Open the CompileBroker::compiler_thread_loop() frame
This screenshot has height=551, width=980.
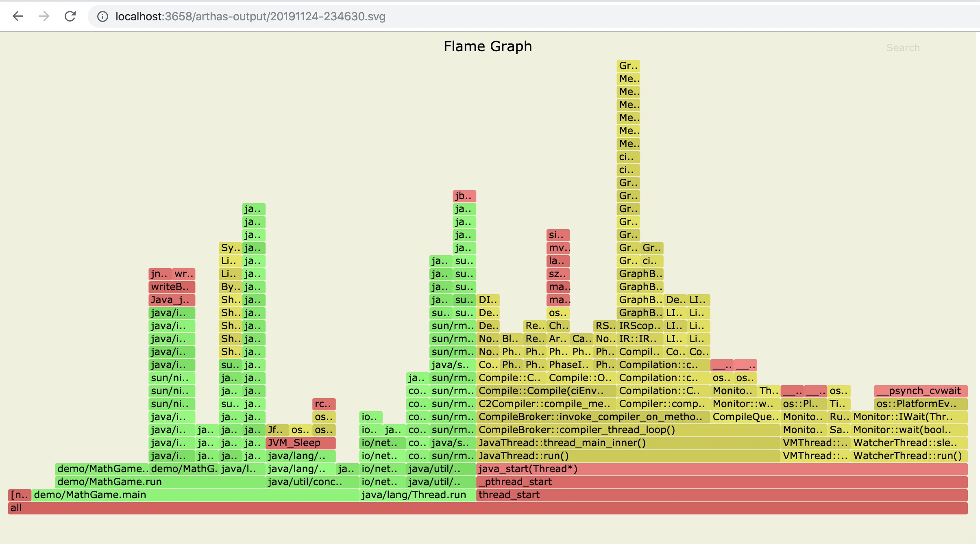coord(628,430)
